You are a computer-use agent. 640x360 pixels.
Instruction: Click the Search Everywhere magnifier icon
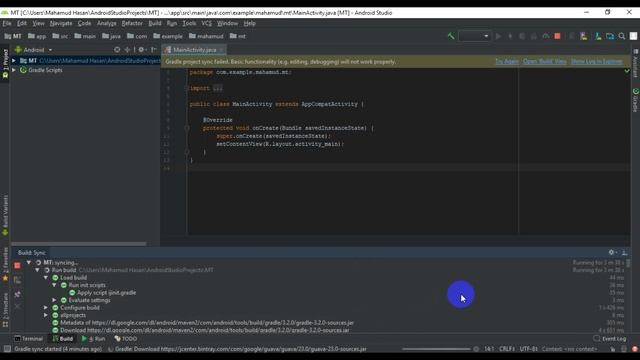[x=622, y=36]
